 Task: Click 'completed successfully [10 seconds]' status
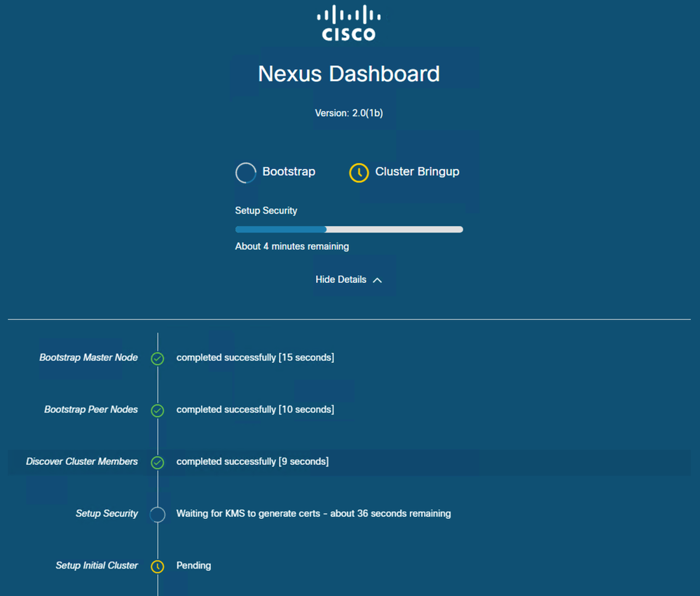(x=255, y=410)
